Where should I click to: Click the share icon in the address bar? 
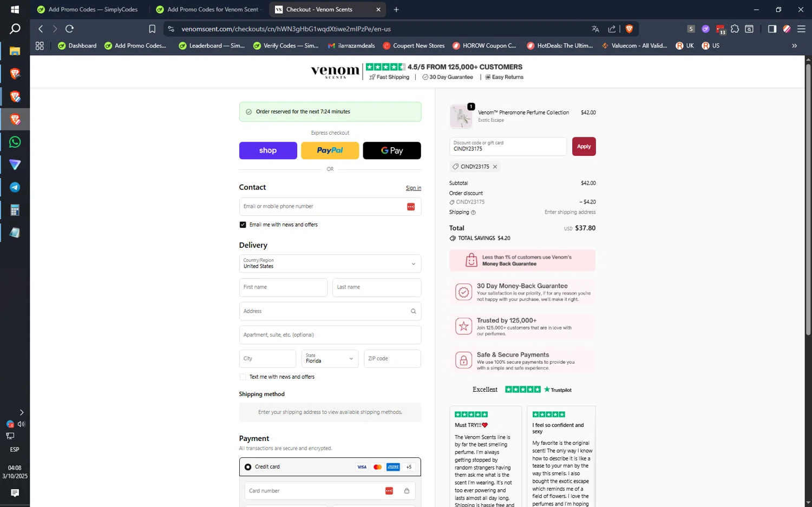click(612, 29)
